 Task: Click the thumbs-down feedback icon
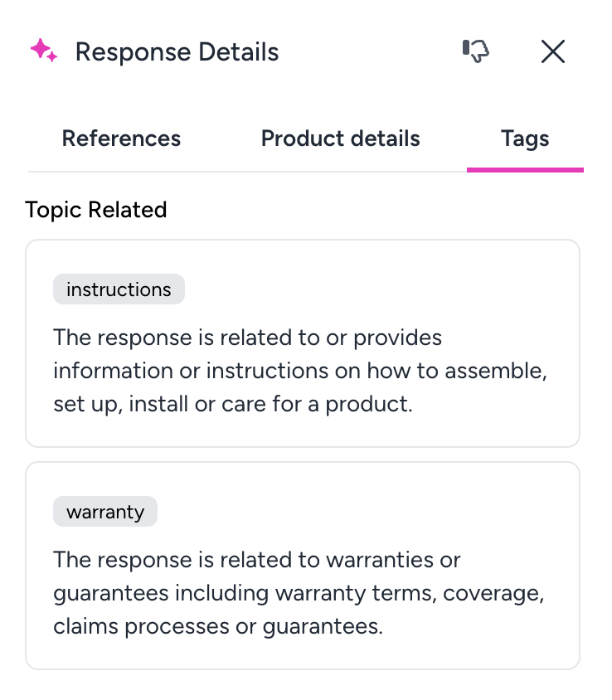tap(475, 51)
